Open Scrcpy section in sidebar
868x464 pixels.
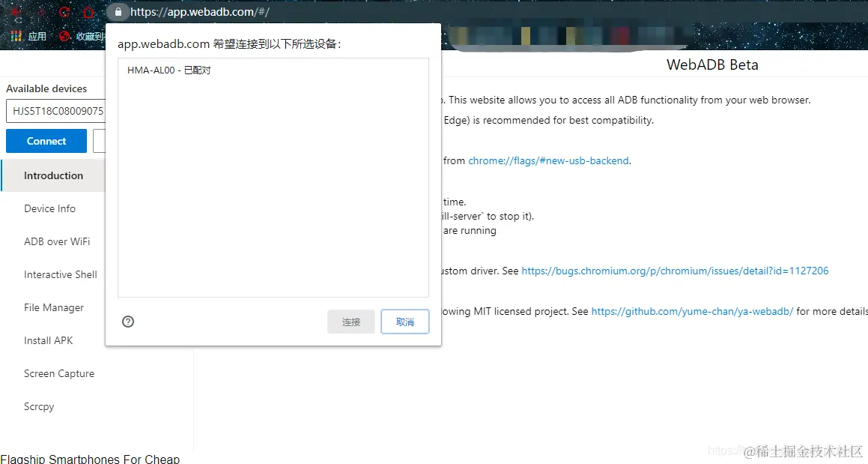39,406
